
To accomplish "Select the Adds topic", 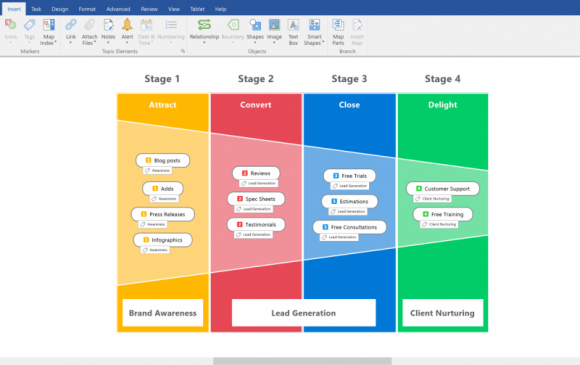I will click(x=163, y=189).
